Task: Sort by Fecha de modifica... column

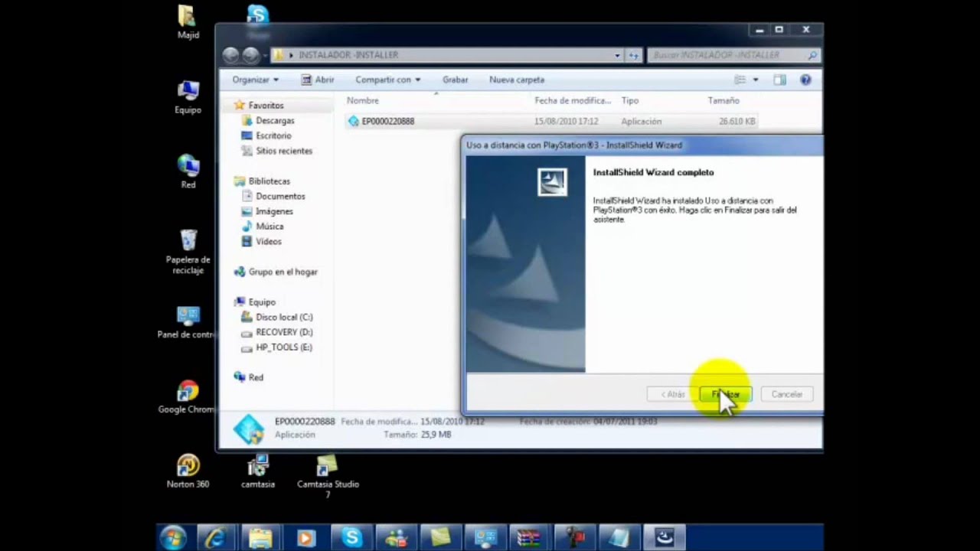Action: click(x=573, y=101)
